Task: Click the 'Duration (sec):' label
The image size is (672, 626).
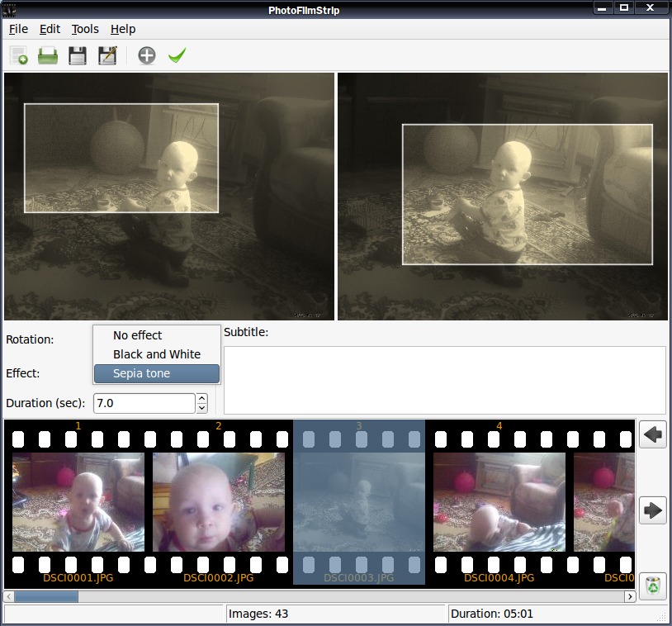Action: click(45, 404)
